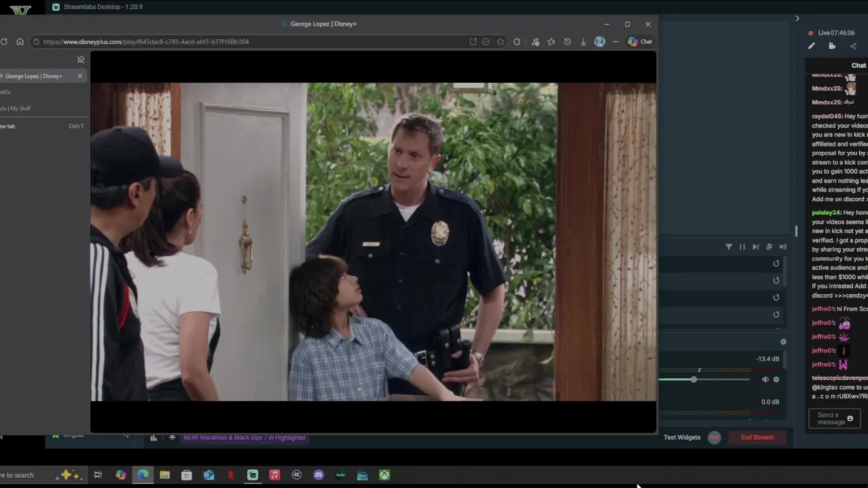
Task: Open the browser extensions puzzle icon
Action: coord(517,41)
